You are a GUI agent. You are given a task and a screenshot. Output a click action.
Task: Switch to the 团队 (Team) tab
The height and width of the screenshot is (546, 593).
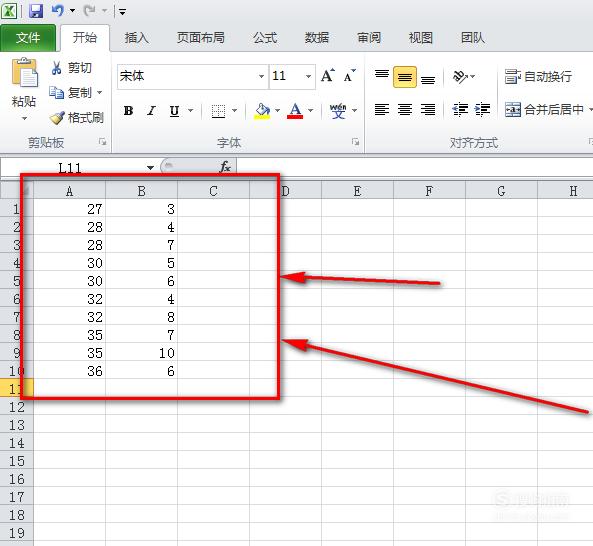point(473,37)
